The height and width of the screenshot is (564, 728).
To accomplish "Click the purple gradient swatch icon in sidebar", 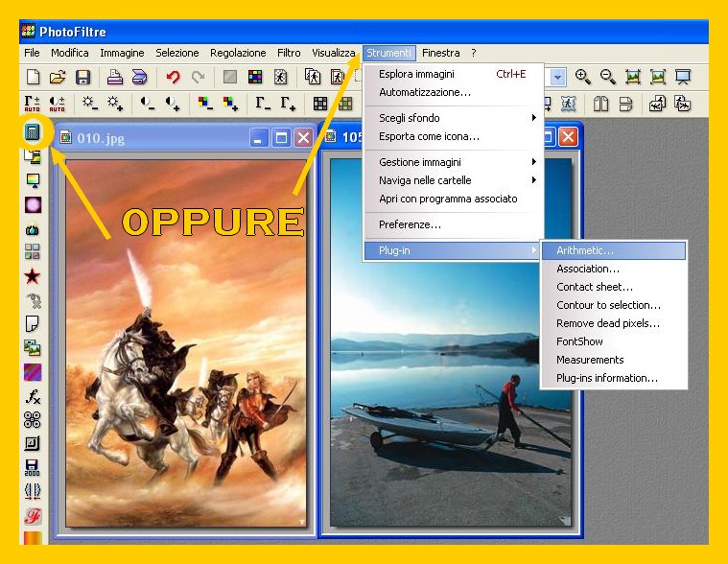I will [x=33, y=372].
